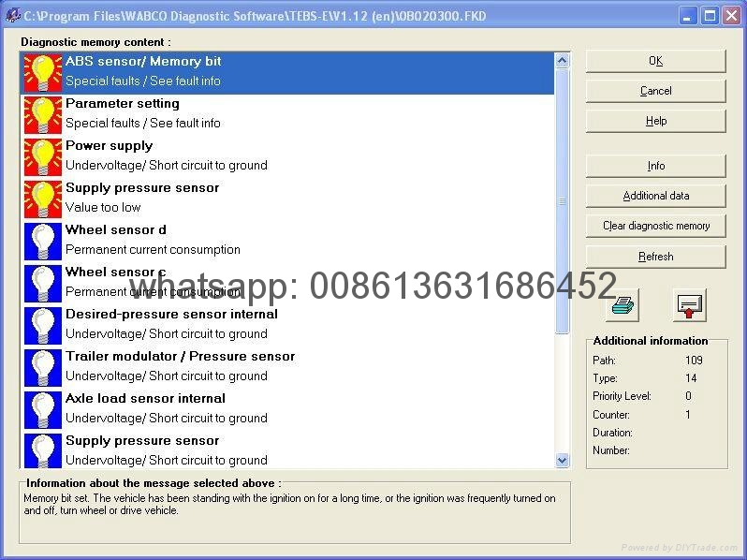This screenshot has width=747, height=560.
Task: Open the application icon in the title bar
Action: coord(12,16)
